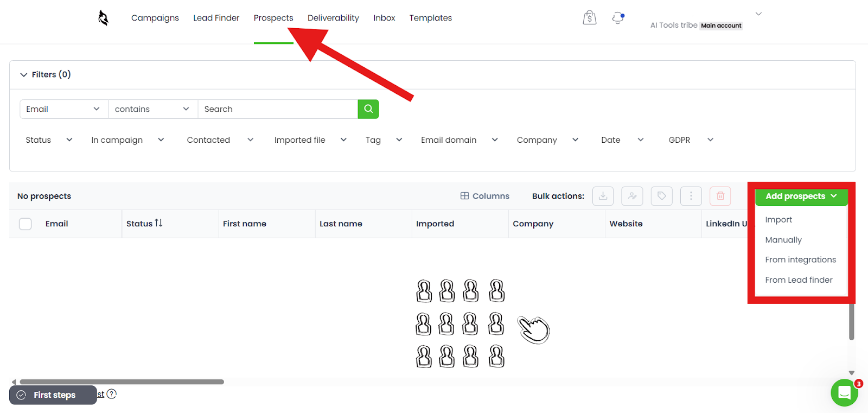The width and height of the screenshot is (868, 413).
Task: Open the bulk more-actions three-dot icon
Action: [691, 196]
